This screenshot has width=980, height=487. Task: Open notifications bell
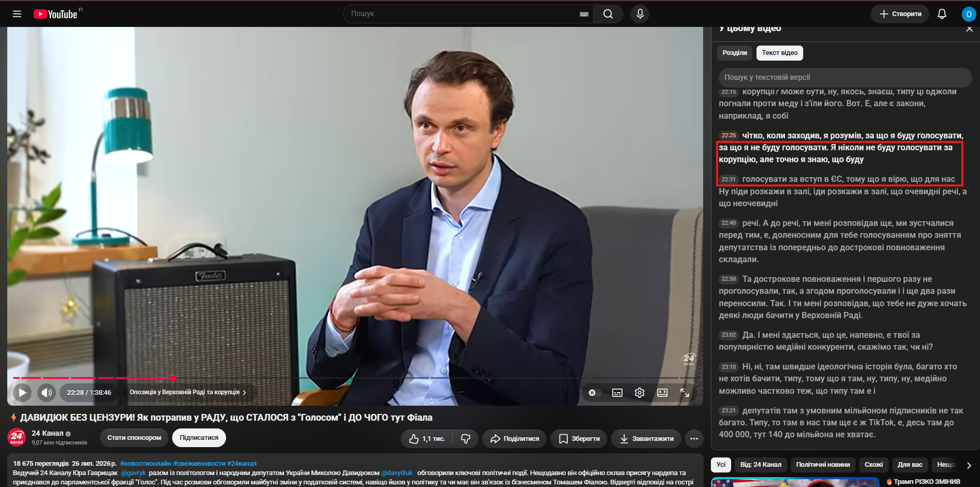click(x=942, y=14)
